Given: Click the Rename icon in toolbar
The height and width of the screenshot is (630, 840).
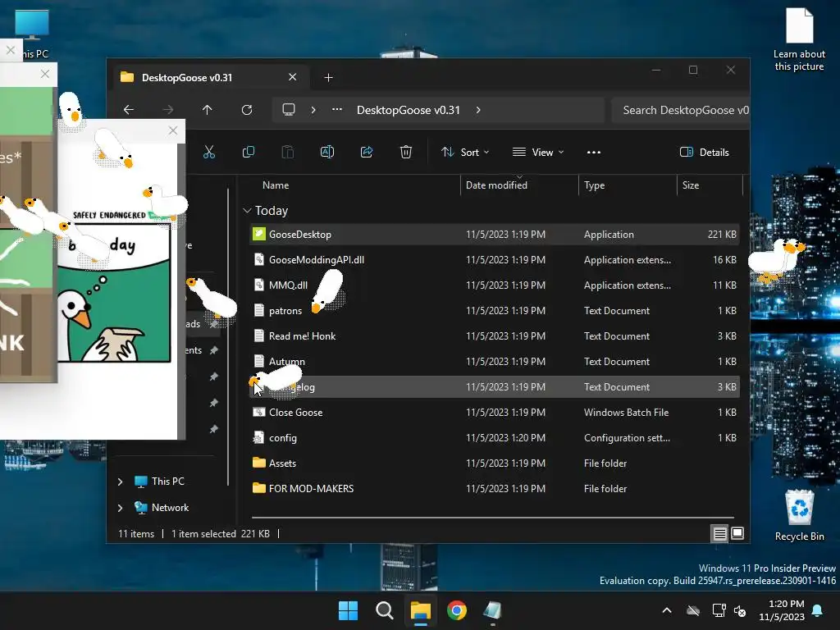Looking at the screenshot, I should click(x=327, y=152).
